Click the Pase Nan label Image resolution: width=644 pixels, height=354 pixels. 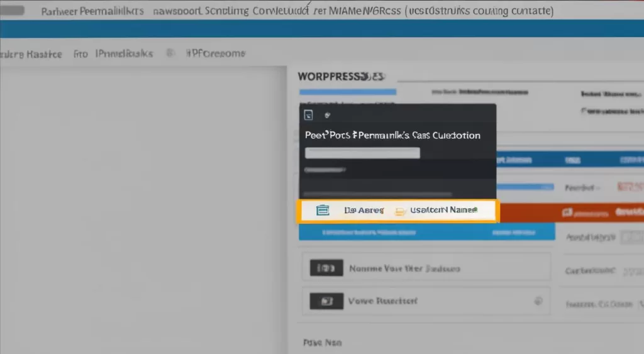click(x=323, y=343)
